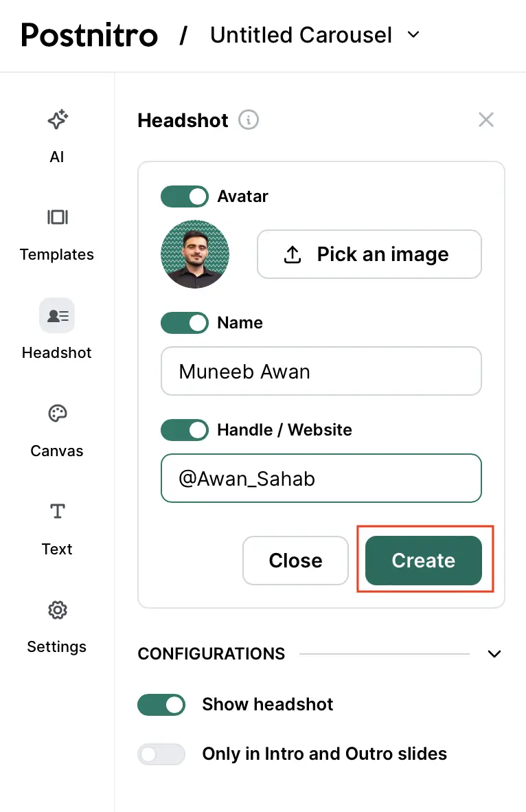Select the Text tool icon
Screen dimensions: 526x812
(57, 512)
